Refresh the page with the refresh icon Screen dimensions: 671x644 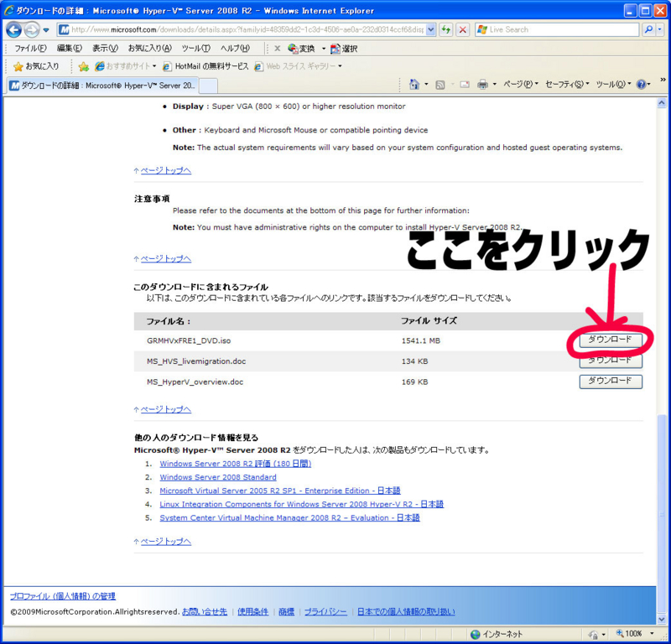(445, 29)
